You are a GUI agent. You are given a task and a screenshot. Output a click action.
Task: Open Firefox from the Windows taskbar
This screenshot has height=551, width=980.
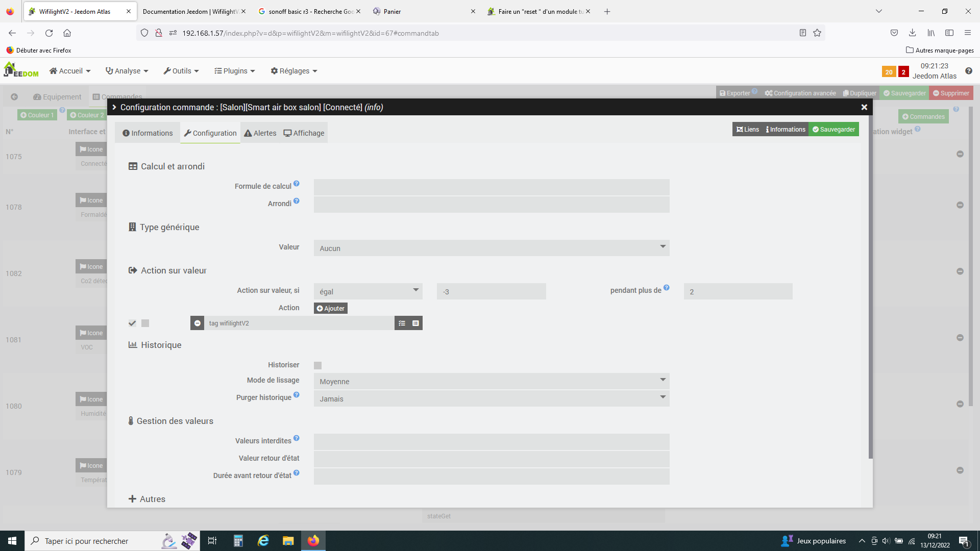(x=313, y=541)
